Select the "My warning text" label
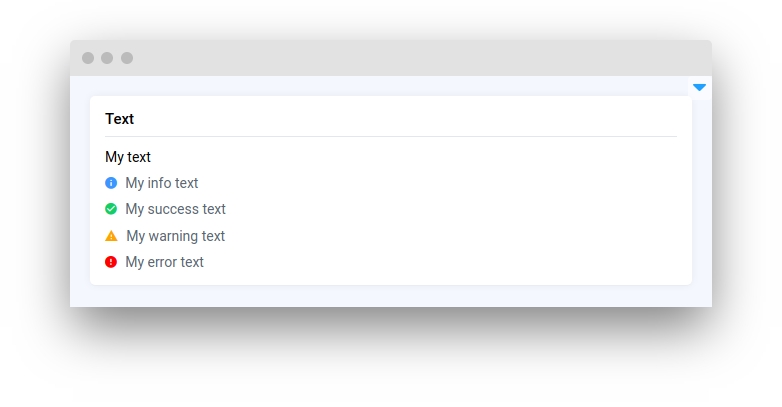Image resolution: width=782 pixels, height=407 pixels. click(x=176, y=236)
